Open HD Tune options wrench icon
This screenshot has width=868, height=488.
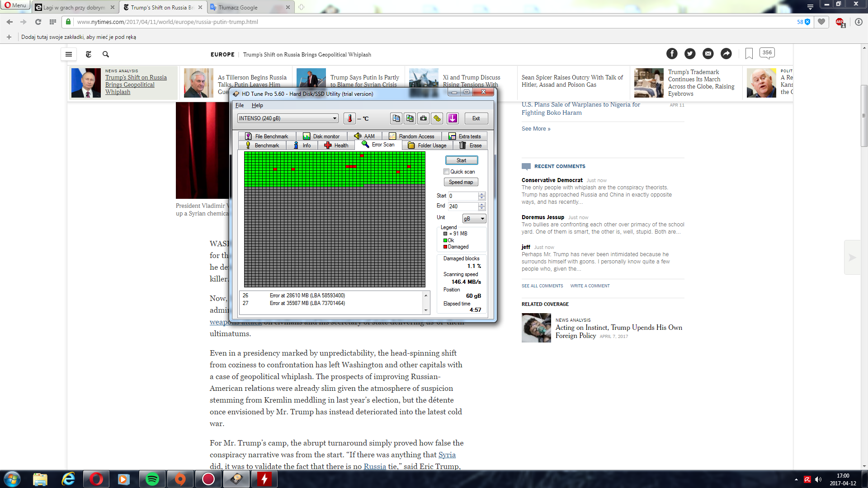tap(437, 118)
